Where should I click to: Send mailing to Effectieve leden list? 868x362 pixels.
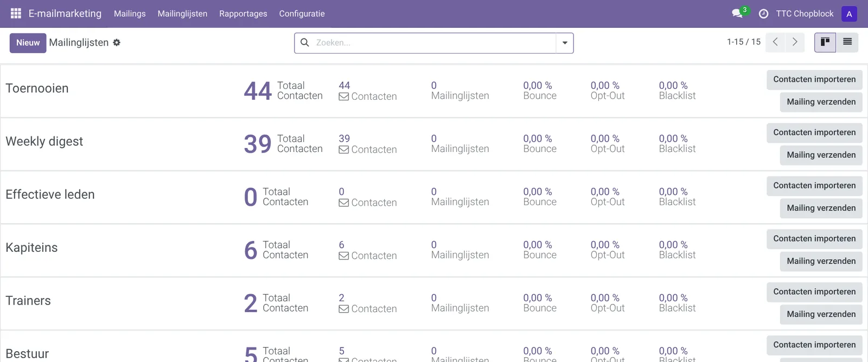pyautogui.click(x=821, y=208)
